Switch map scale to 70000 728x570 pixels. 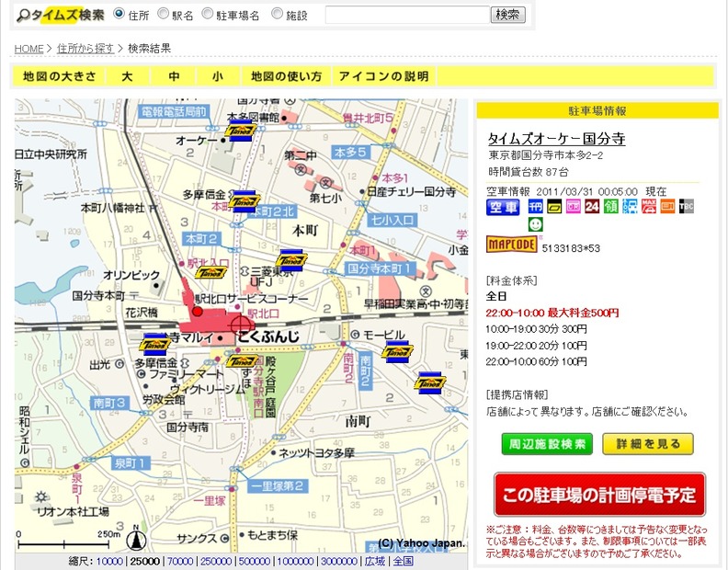click(x=180, y=561)
